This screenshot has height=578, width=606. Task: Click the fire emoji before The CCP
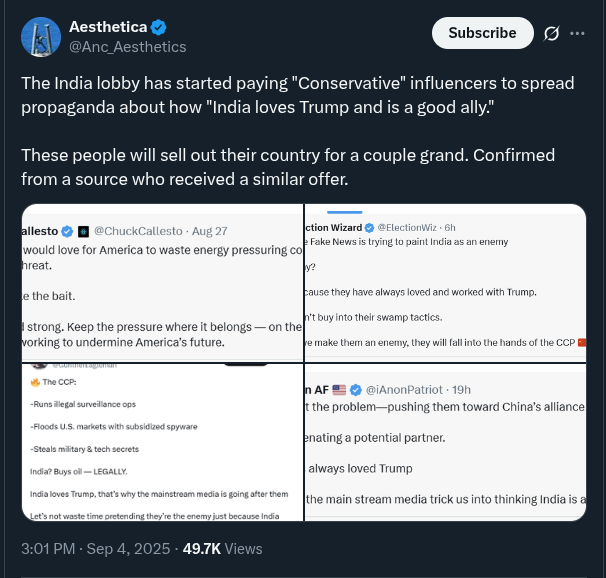(35, 382)
